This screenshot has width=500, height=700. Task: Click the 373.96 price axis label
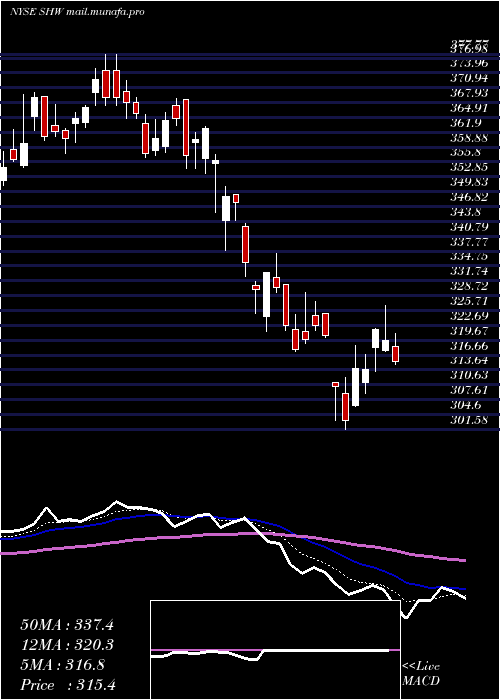pos(469,62)
